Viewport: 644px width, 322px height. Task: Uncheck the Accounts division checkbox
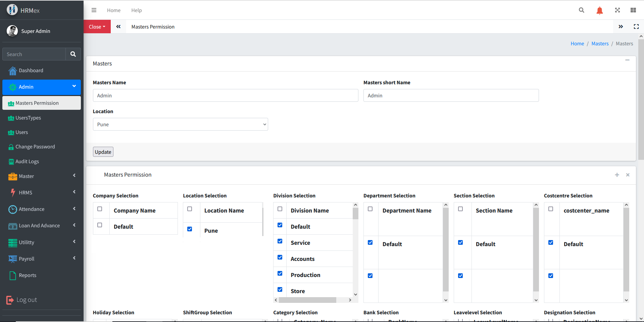pos(280,257)
